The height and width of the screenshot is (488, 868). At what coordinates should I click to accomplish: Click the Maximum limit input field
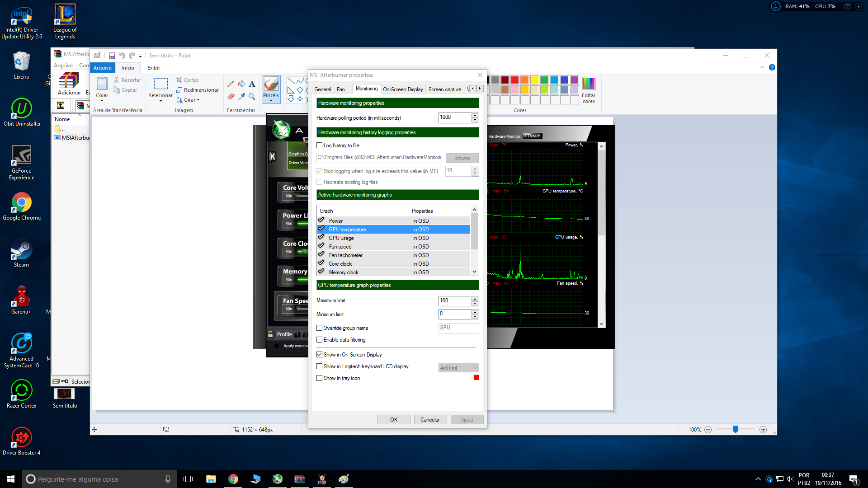point(455,301)
